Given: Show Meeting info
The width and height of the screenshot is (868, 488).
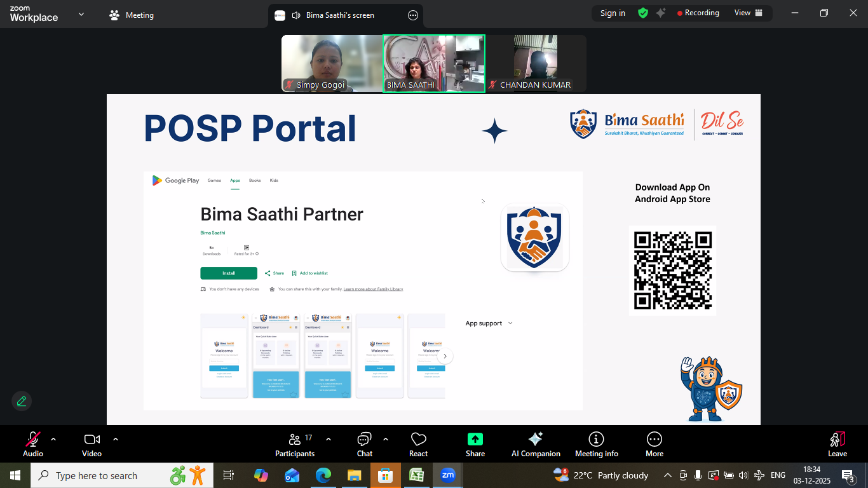Looking at the screenshot, I should coord(596,444).
